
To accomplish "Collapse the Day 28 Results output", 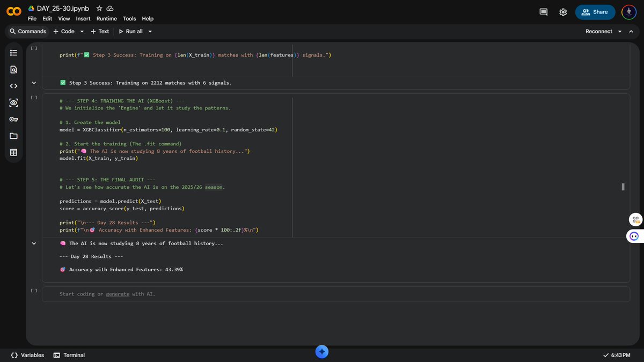I will pyautogui.click(x=34, y=243).
